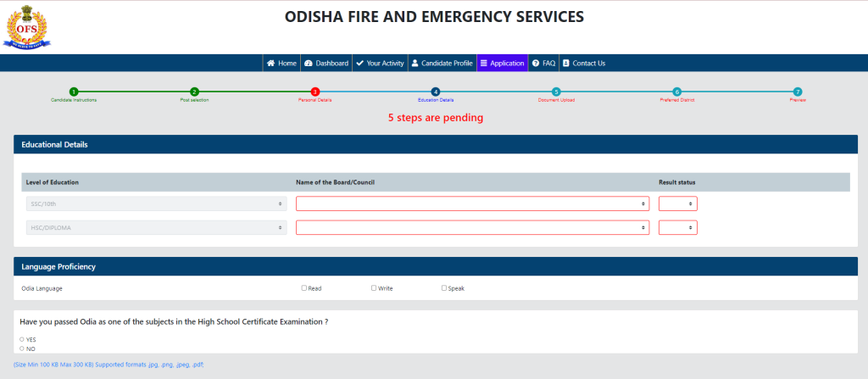Click the High School Certificate Examination question
This screenshot has width=868, height=379.
[174, 321]
